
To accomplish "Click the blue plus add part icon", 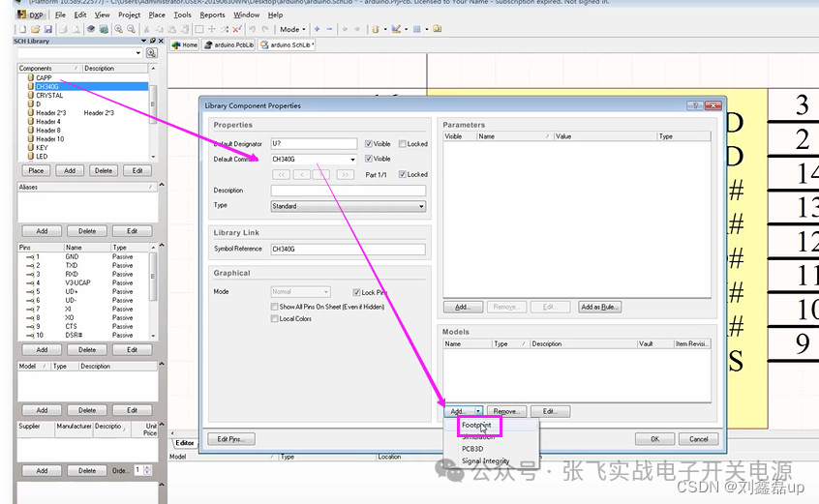I will click(318, 29).
